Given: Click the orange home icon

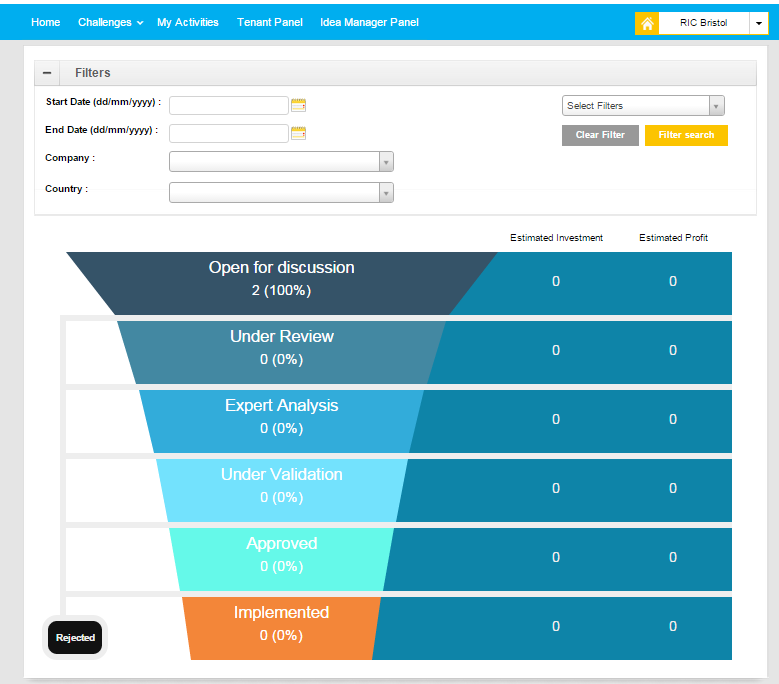Looking at the screenshot, I should click(x=647, y=23).
